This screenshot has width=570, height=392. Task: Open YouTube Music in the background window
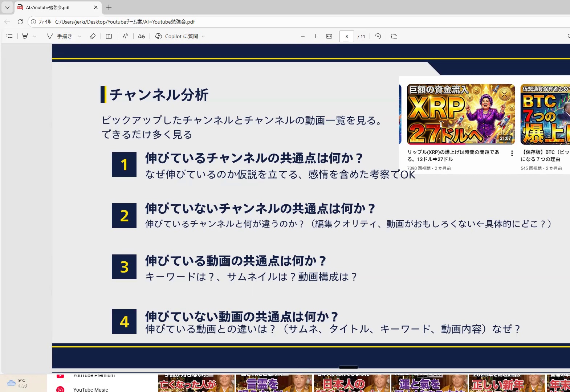91,389
